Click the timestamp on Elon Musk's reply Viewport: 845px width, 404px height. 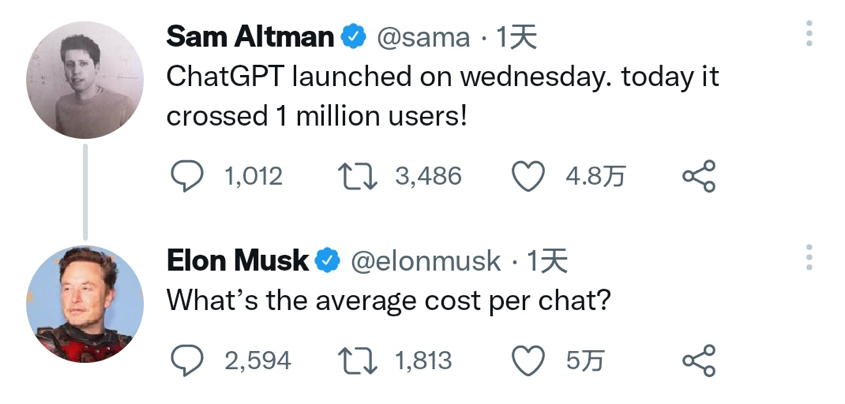547,262
